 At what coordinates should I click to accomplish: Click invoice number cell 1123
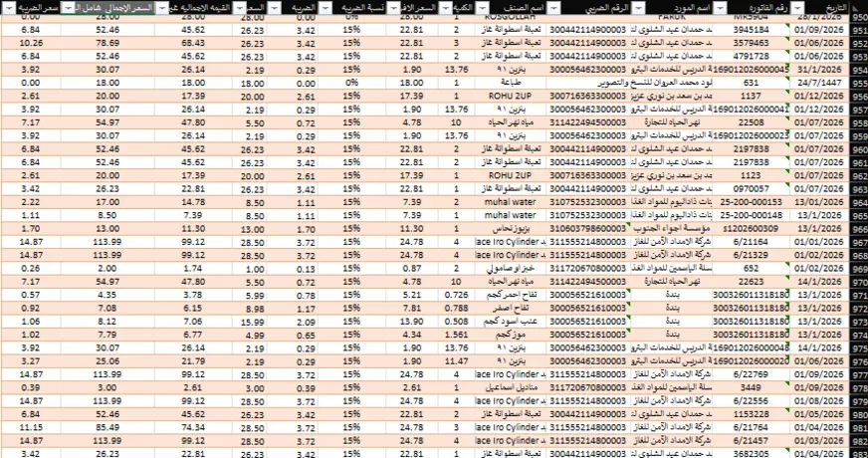pyautogui.click(x=752, y=175)
